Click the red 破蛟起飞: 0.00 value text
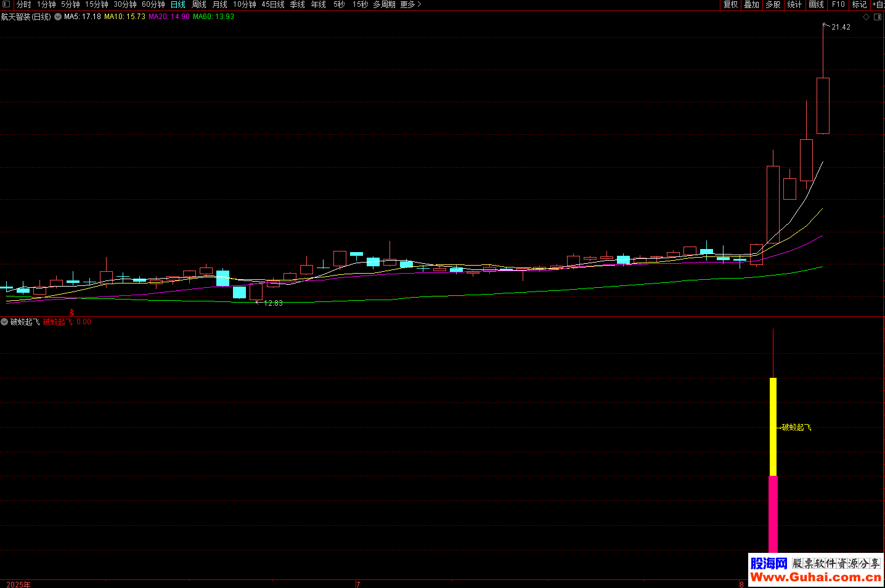 [x=67, y=322]
